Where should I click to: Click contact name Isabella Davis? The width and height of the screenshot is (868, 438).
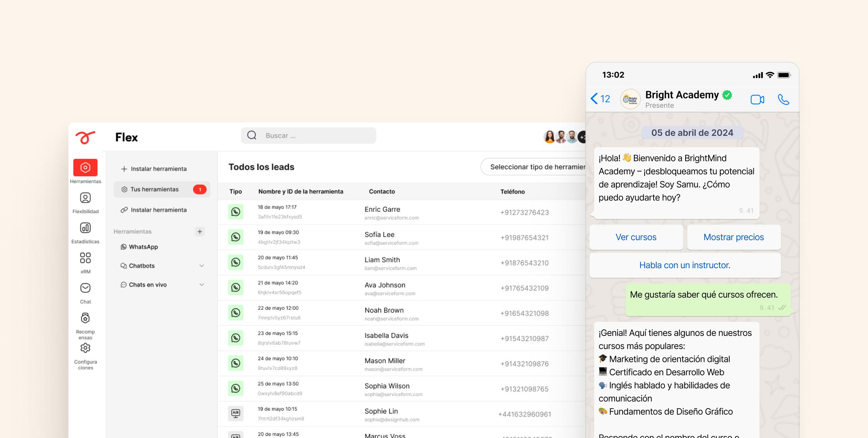[386, 335]
